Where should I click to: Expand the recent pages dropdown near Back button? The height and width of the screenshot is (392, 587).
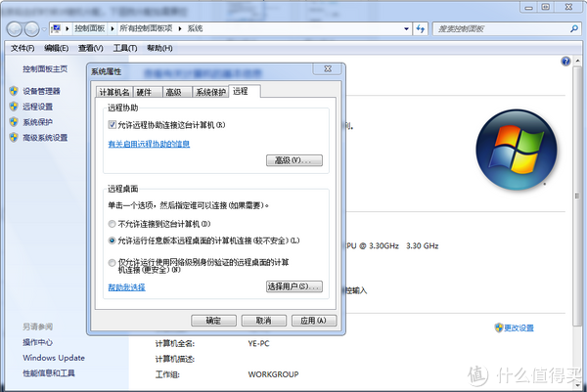pyautogui.click(x=44, y=29)
